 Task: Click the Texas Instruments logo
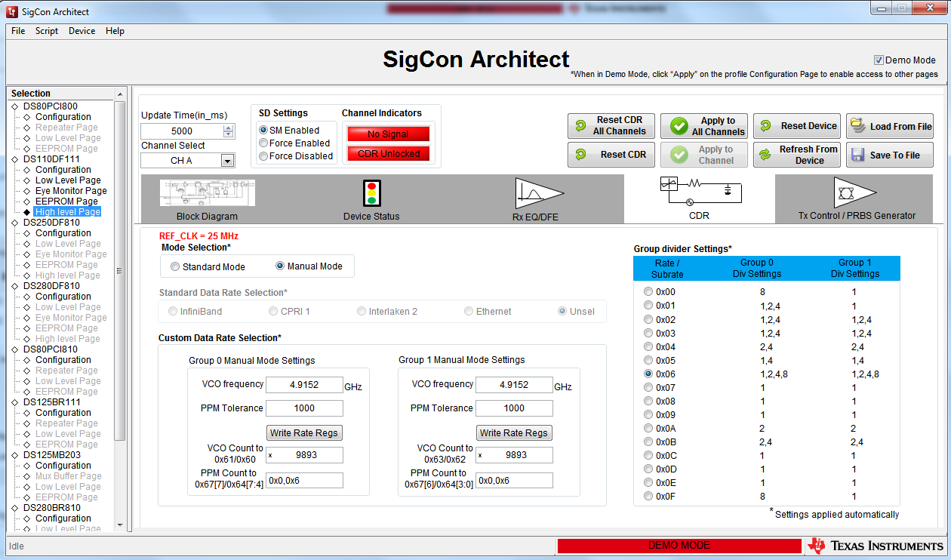coord(875,545)
